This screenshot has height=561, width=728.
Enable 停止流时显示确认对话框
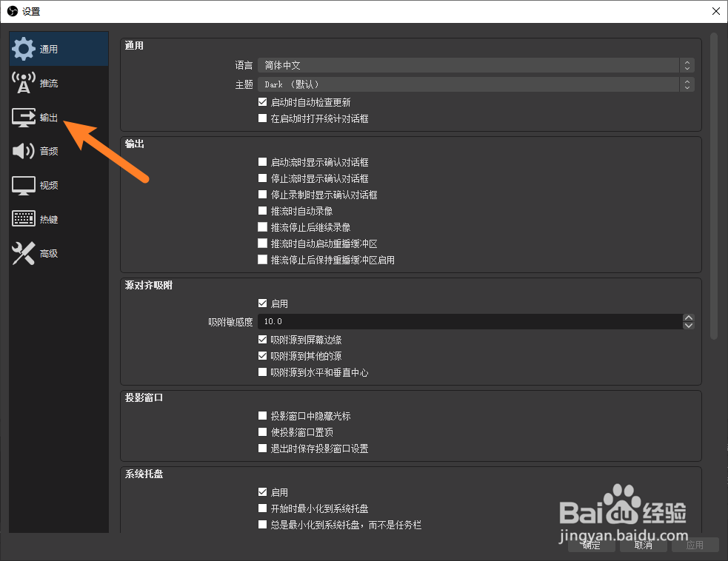tap(262, 178)
